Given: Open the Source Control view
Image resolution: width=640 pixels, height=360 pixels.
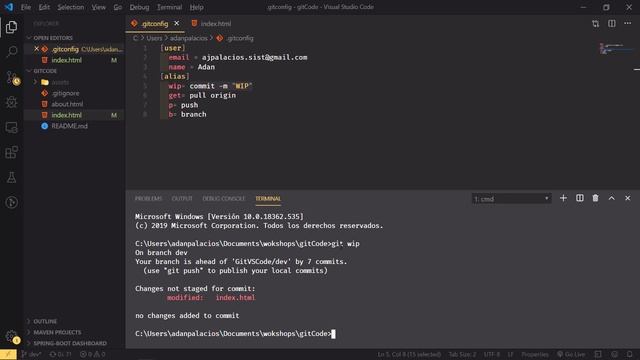Looking at the screenshot, I should 12,77.
